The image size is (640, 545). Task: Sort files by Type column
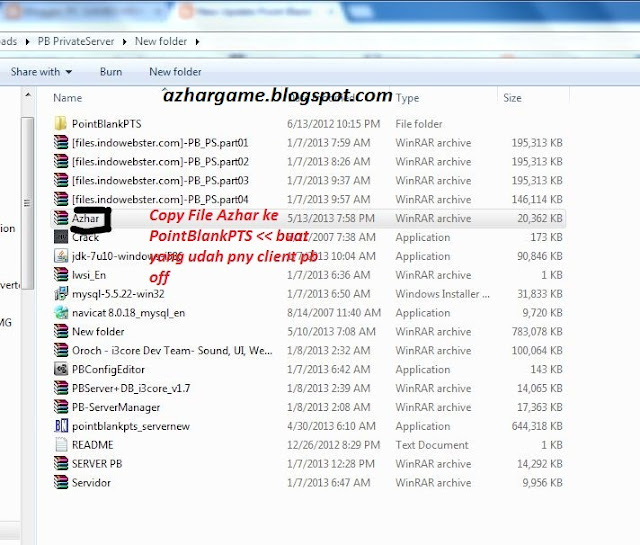point(407,98)
